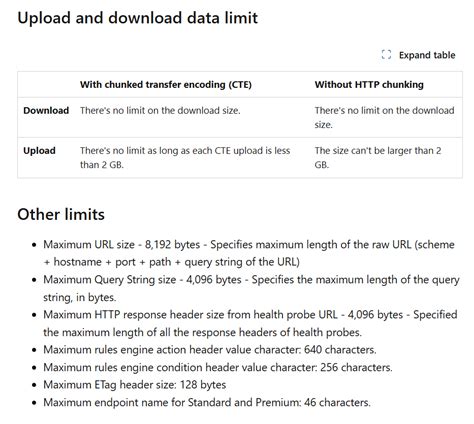The image size is (474, 424).
Task: Click the Maximum URL size bullet item
Action: click(249, 253)
